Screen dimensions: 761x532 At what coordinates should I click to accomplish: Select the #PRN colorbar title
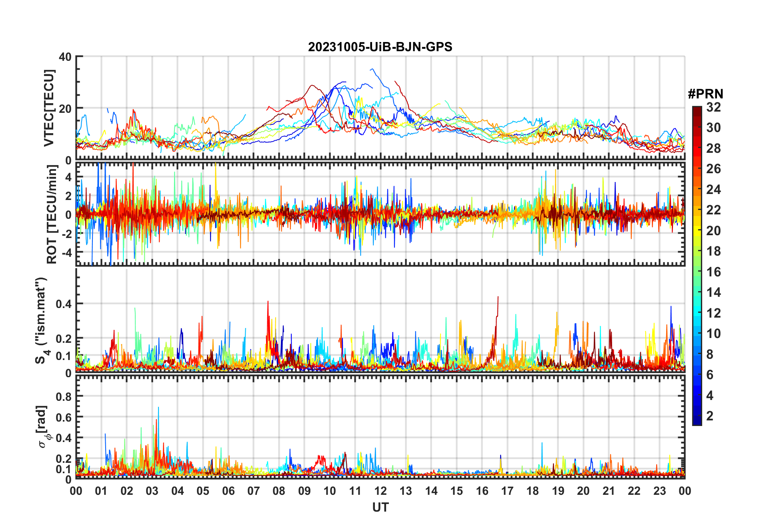705,94
